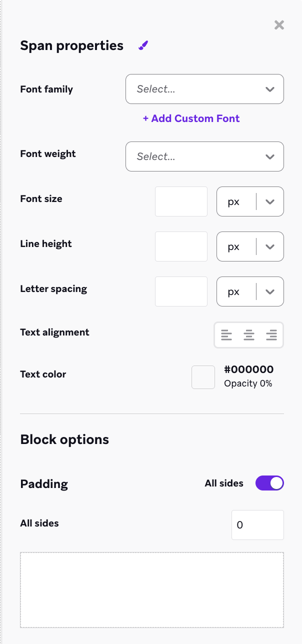The width and height of the screenshot is (302, 644).
Task: Open the text color swatch picker
Action: (x=203, y=377)
